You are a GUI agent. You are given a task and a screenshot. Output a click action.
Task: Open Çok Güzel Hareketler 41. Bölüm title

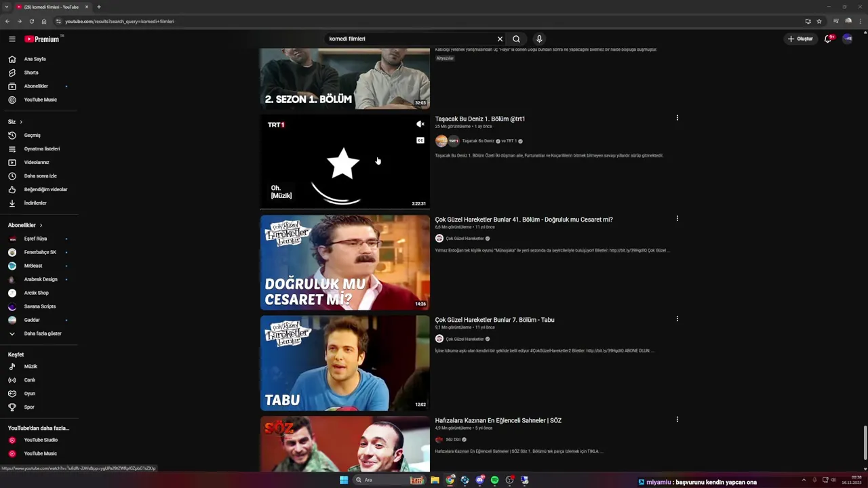[x=524, y=220]
